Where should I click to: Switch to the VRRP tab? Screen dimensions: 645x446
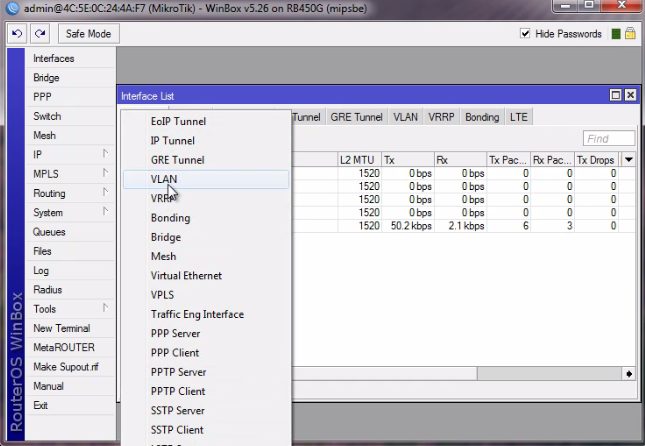point(441,117)
